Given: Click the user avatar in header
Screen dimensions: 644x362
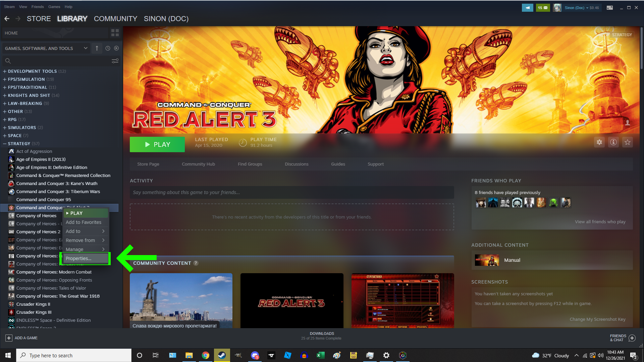Looking at the screenshot, I should (557, 8).
